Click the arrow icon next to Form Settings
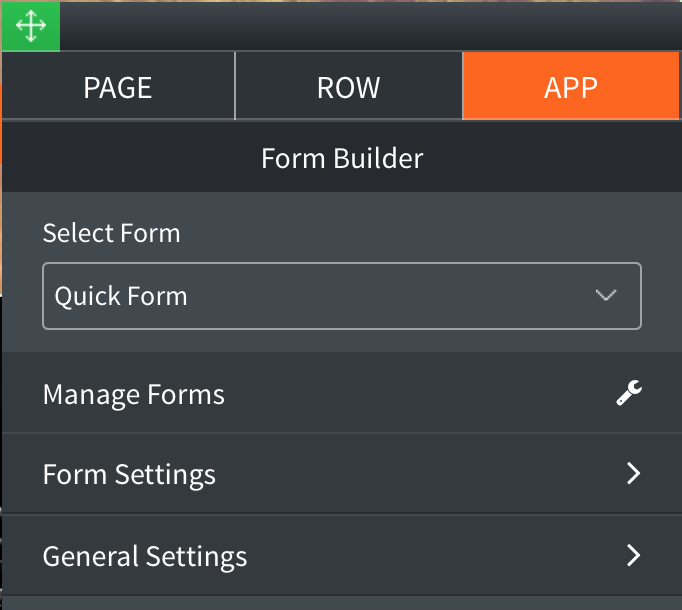The height and width of the screenshot is (610, 682). pos(633,473)
